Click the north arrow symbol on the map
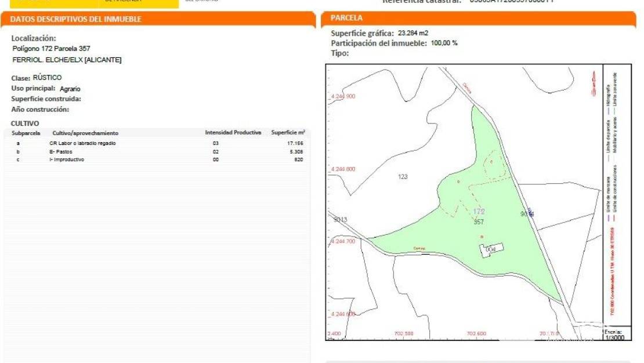Viewport: 644px width, 363px height. tap(593, 84)
